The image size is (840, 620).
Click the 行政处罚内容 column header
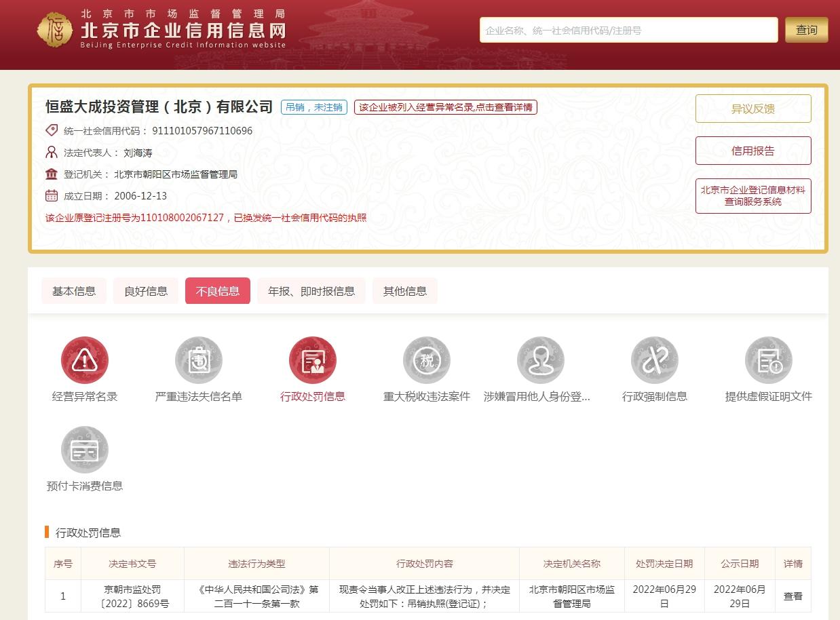tap(425, 564)
